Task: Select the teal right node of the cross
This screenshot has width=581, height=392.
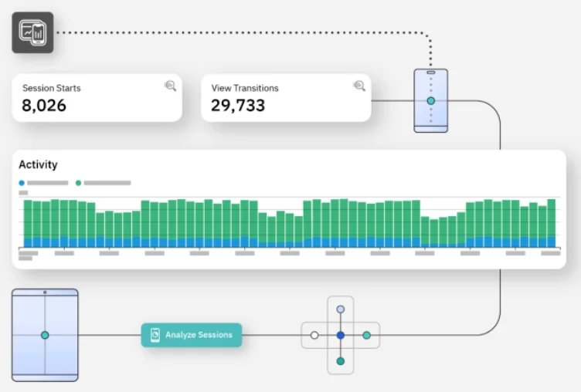Action: pos(367,336)
